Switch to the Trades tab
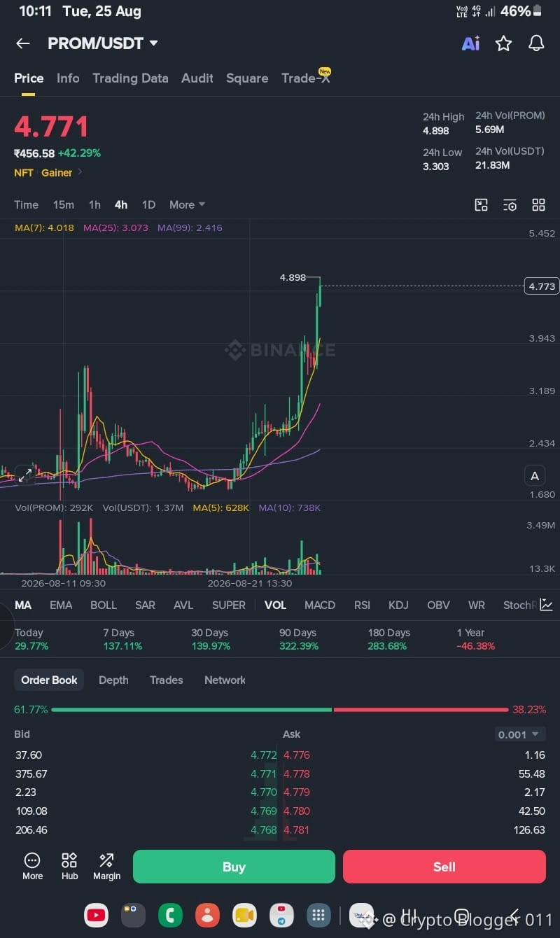 [x=166, y=680]
